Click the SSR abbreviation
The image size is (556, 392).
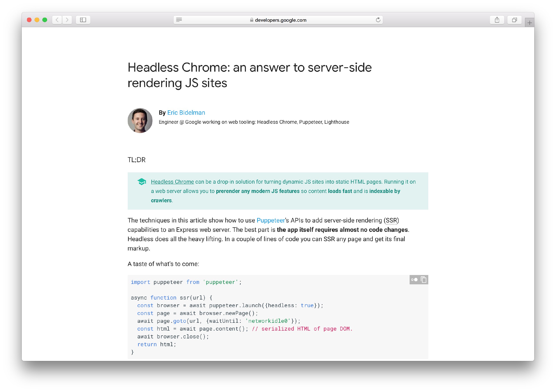pos(391,220)
